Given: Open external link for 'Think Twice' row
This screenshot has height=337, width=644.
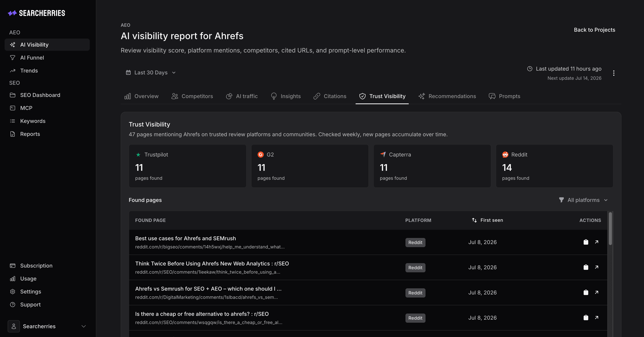Looking at the screenshot, I should pos(596,267).
